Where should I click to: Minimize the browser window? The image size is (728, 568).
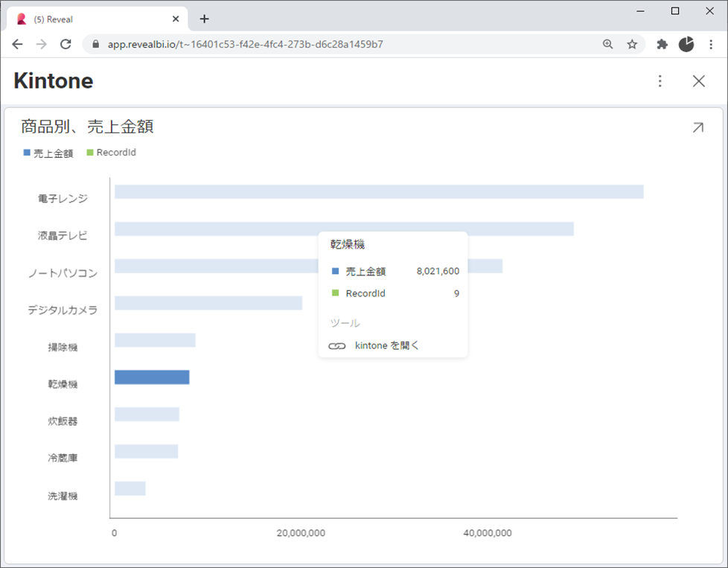641,11
